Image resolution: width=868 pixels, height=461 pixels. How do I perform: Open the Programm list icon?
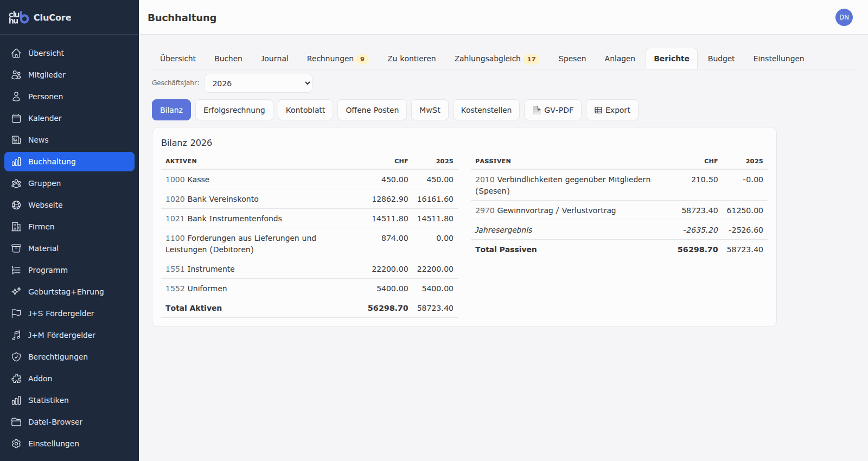16,270
